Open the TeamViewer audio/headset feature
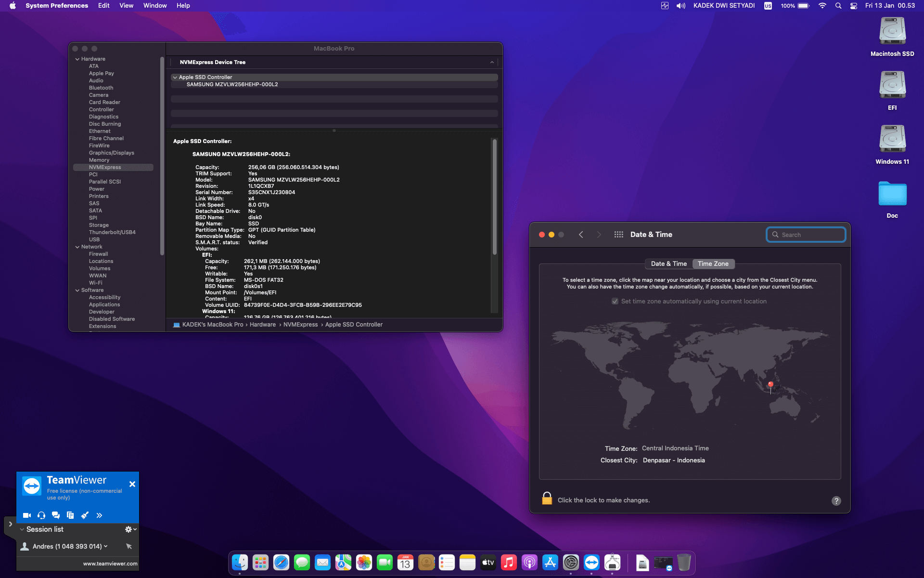Screen dimensions: 924x578 tap(41, 515)
